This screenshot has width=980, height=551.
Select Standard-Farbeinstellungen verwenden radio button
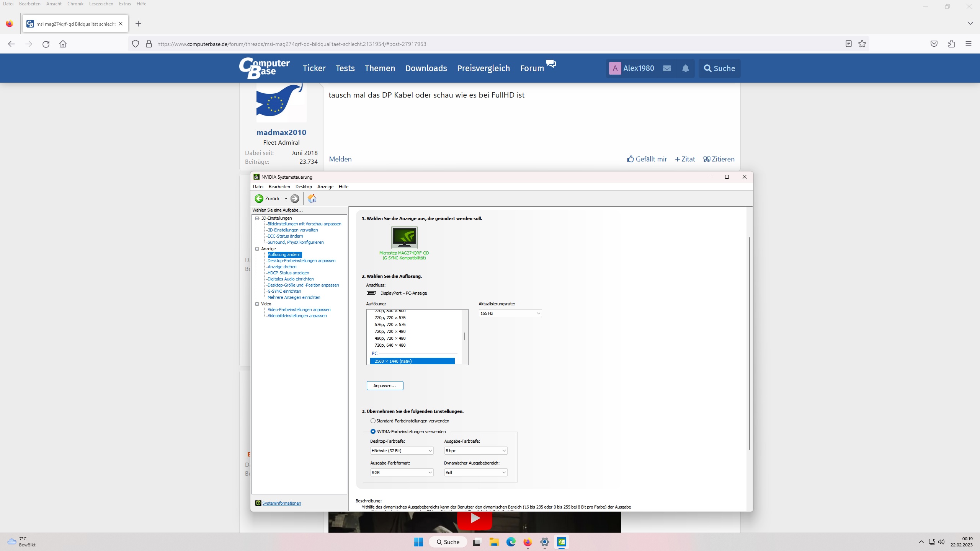point(373,421)
